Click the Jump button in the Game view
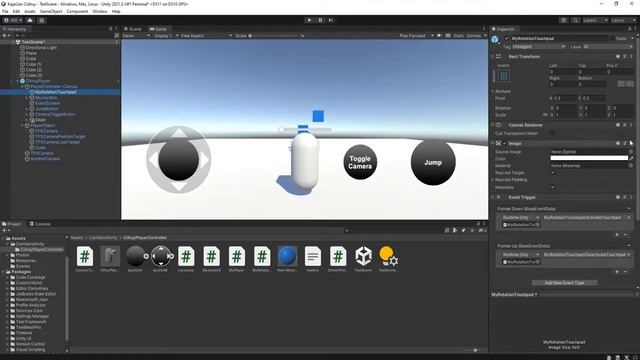Image resolution: width=640 pixels, height=360 pixels. click(x=433, y=162)
